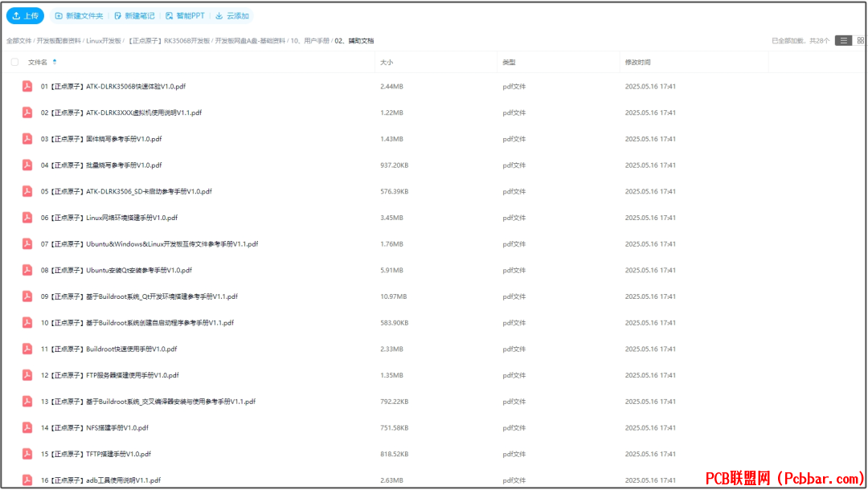
Task: Click the 937.20KB size cell
Action: tap(394, 165)
